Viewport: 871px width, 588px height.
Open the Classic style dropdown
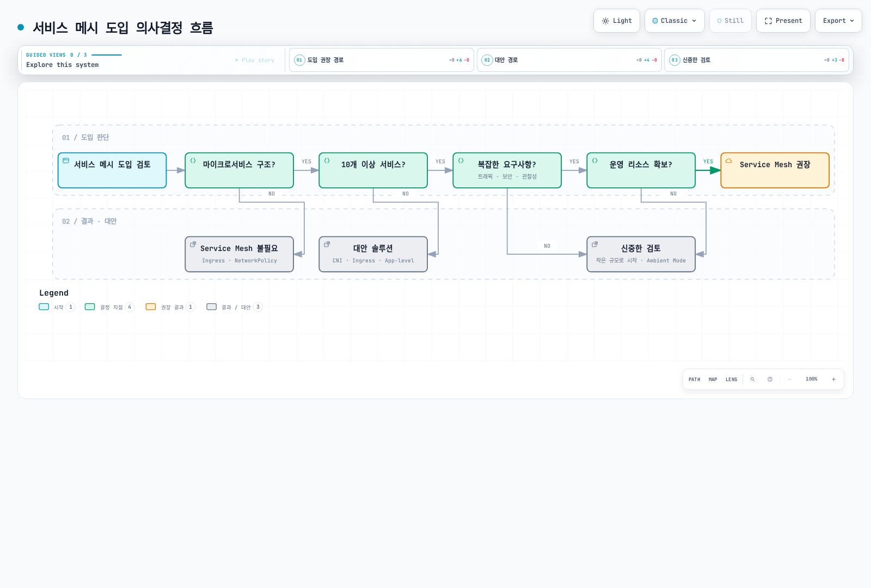(x=674, y=21)
